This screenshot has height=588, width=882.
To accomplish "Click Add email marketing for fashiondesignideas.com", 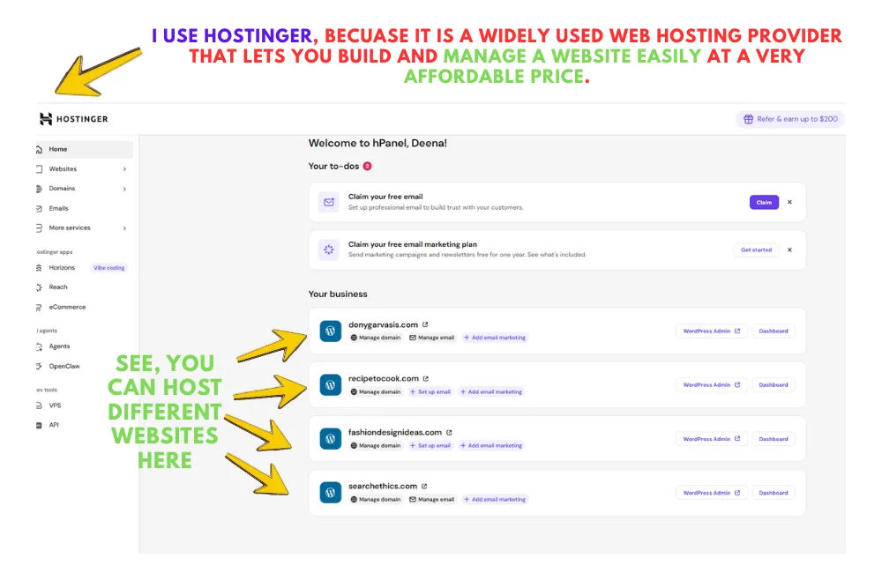I will [491, 446].
